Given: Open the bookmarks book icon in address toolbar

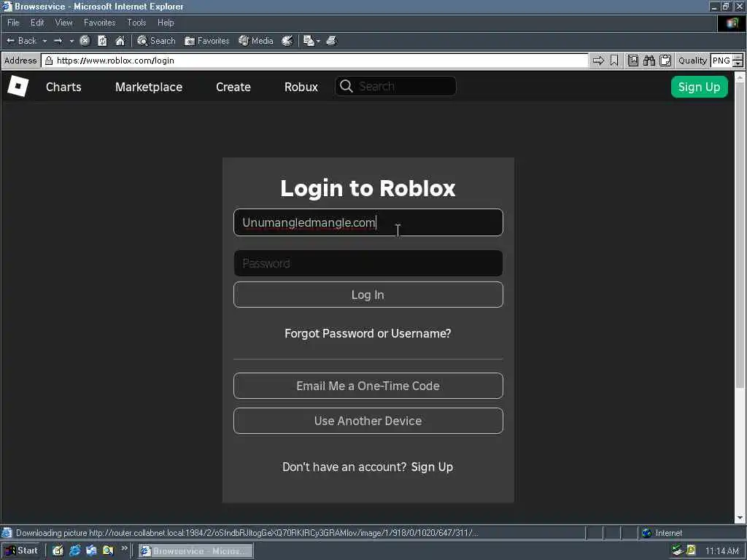Looking at the screenshot, I should [632, 61].
